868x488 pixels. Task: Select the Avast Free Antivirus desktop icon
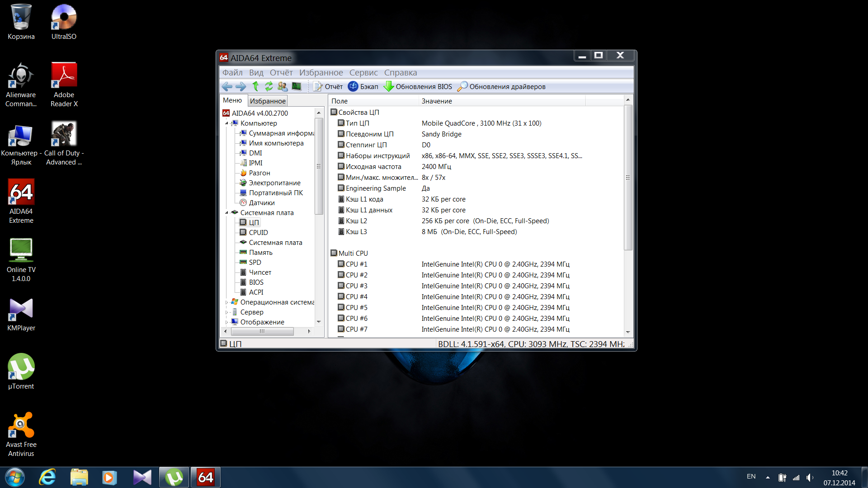(x=21, y=434)
